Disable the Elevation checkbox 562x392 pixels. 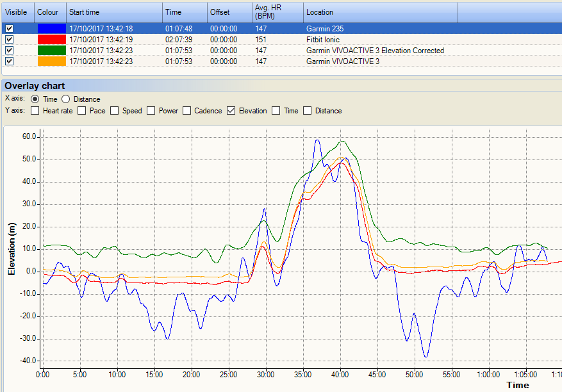tap(231, 111)
